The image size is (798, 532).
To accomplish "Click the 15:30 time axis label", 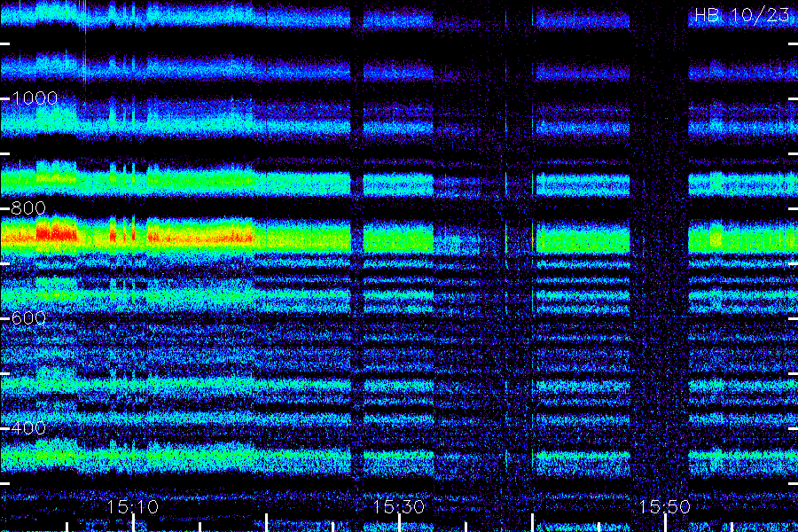I will (398, 506).
